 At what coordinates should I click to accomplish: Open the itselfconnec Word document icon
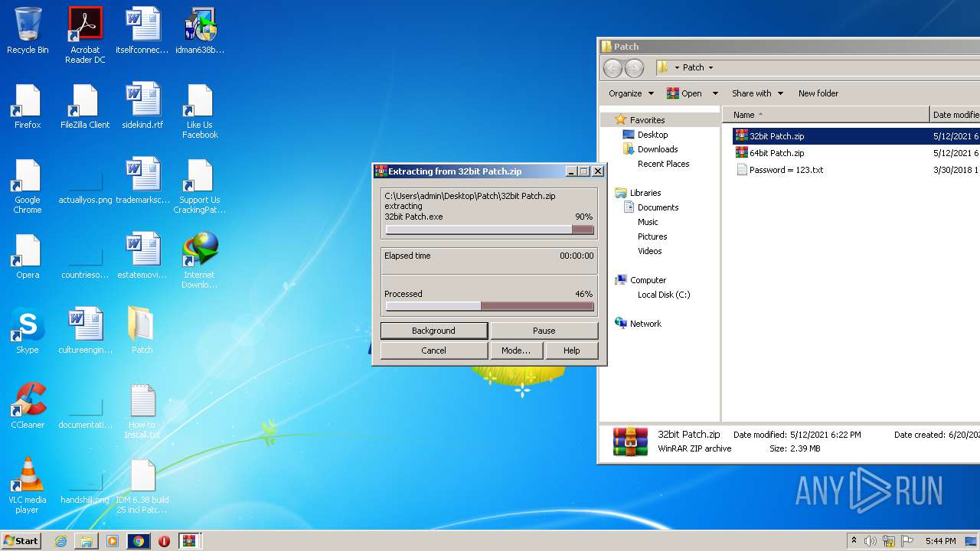coord(142,31)
